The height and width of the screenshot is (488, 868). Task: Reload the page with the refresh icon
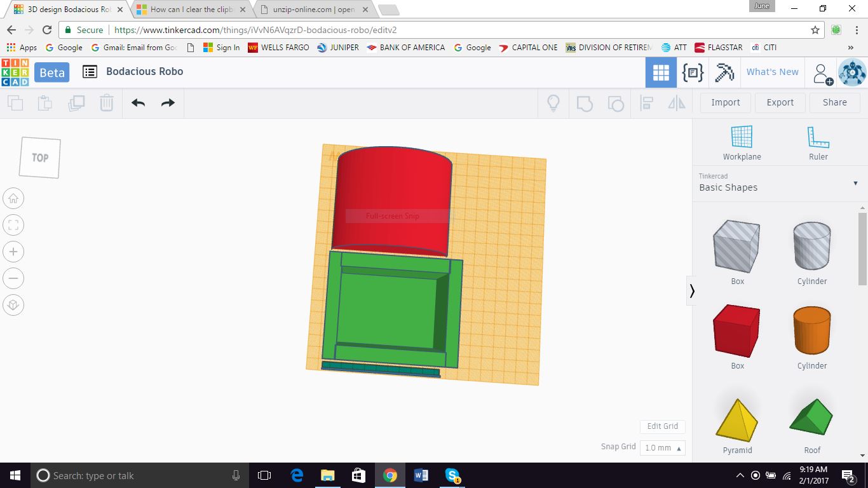pos(47,30)
